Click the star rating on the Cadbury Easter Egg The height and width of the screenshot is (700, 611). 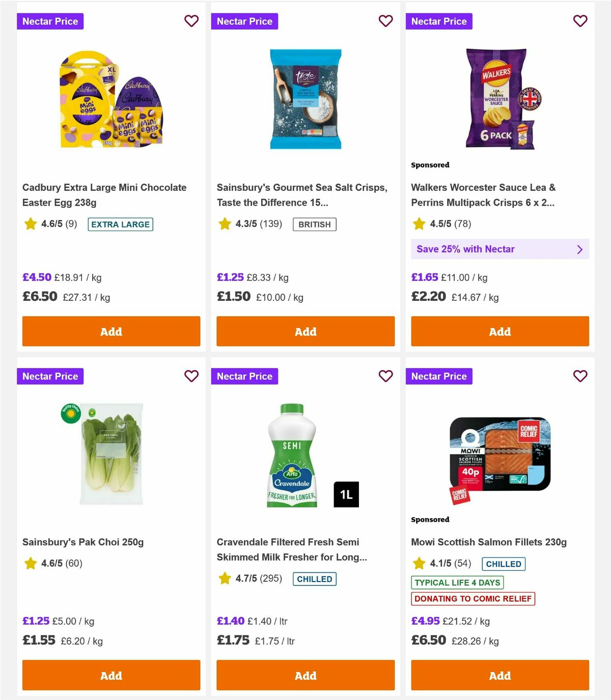click(30, 223)
